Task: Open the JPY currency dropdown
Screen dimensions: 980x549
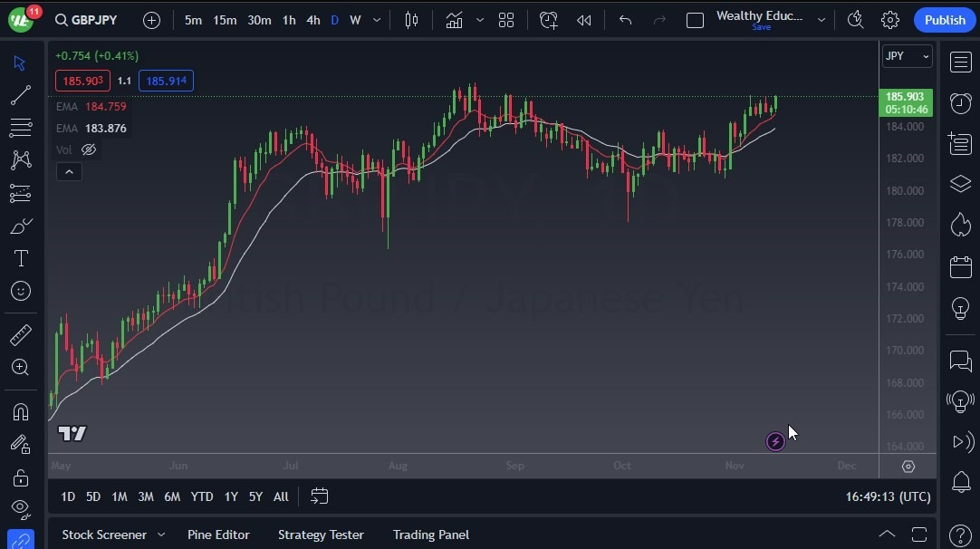Action: 907,56
